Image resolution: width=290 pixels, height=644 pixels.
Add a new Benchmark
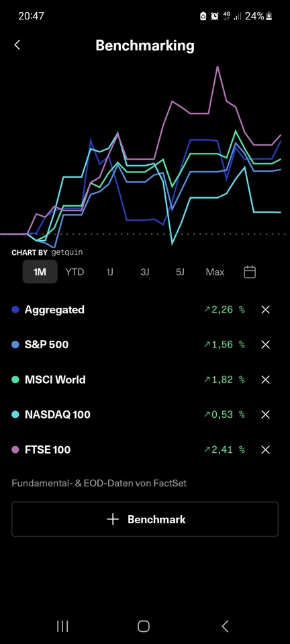145,519
